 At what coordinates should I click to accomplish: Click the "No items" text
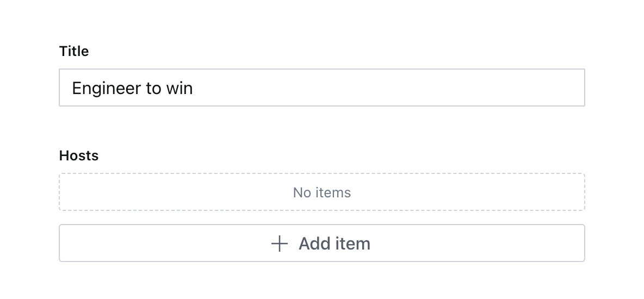tap(321, 192)
